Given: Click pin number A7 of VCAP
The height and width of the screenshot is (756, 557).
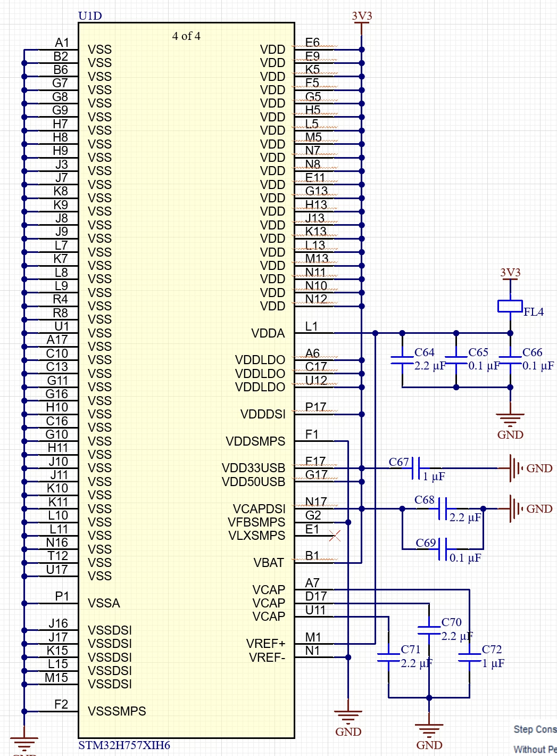Looking at the screenshot, I should tap(312, 583).
